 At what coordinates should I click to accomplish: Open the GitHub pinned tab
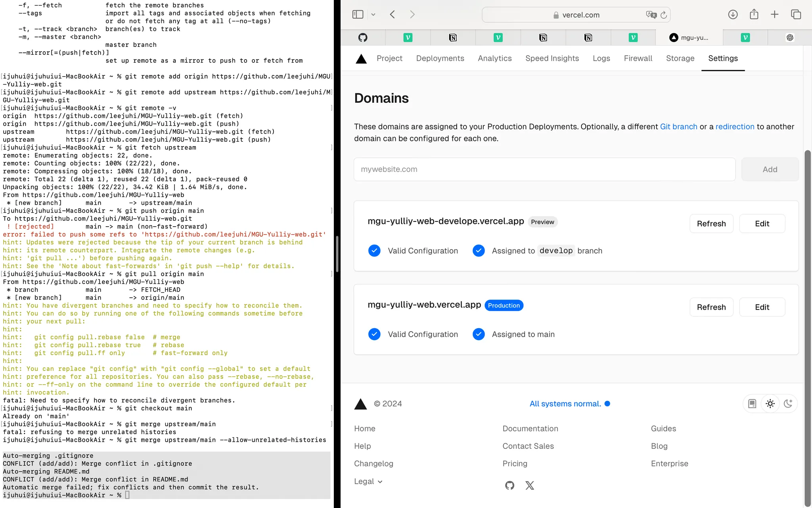coord(363,38)
